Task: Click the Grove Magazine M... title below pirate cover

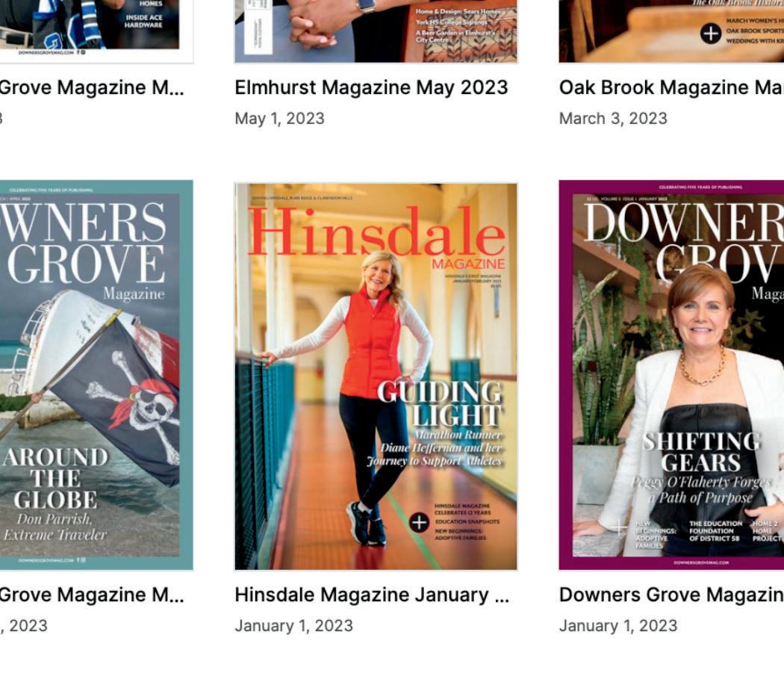Action: 92,595
